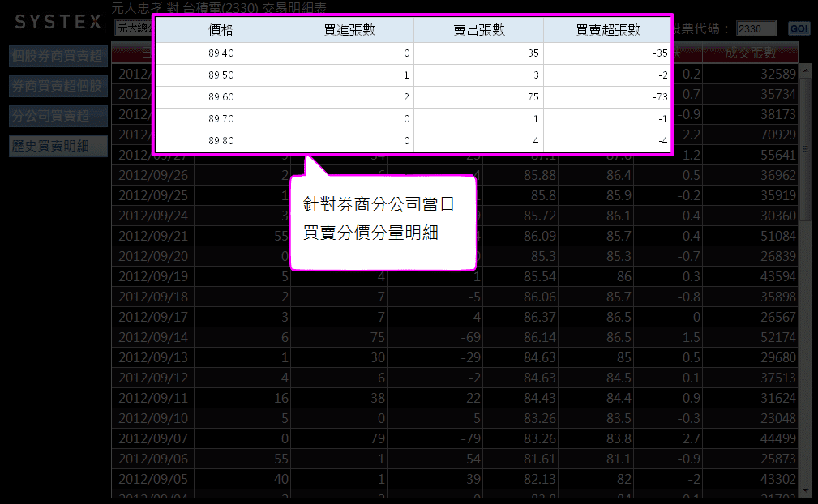Open 歷史買賣明細 page
Image resolution: width=818 pixels, height=504 pixels.
(x=58, y=146)
